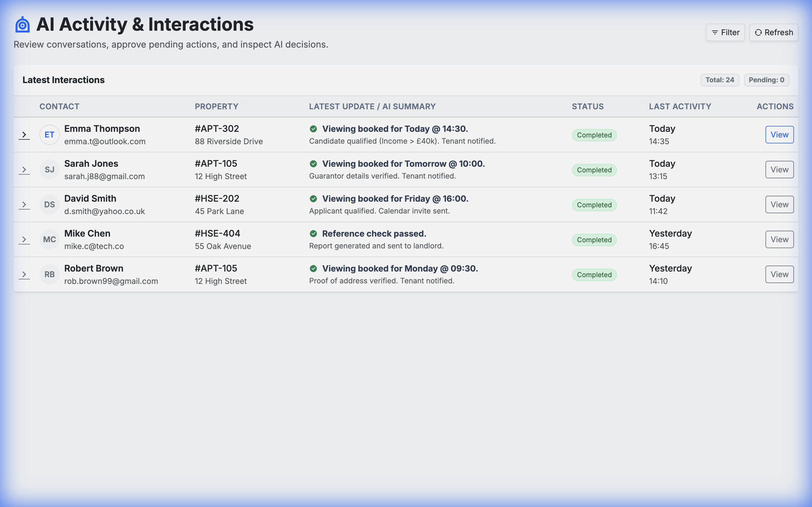Click the Pending: 0 counter badge
Image resolution: width=812 pixels, height=507 pixels.
[766, 80]
